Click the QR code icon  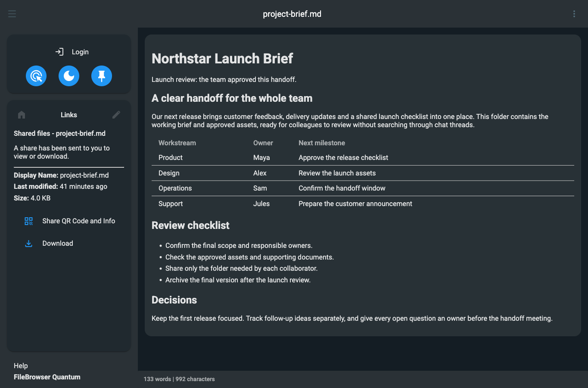tap(29, 221)
